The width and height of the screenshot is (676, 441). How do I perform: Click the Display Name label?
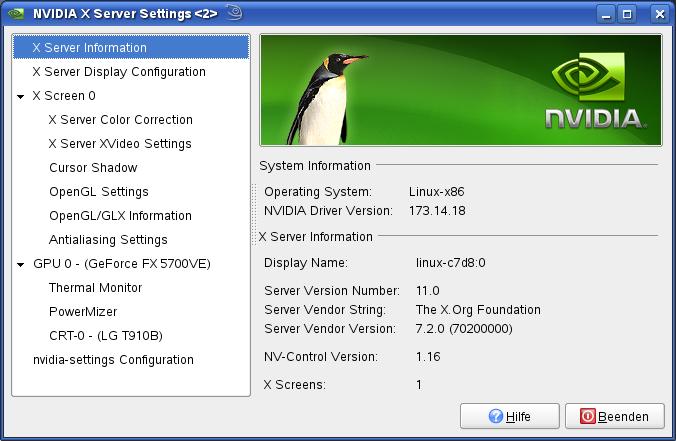(306, 263)
